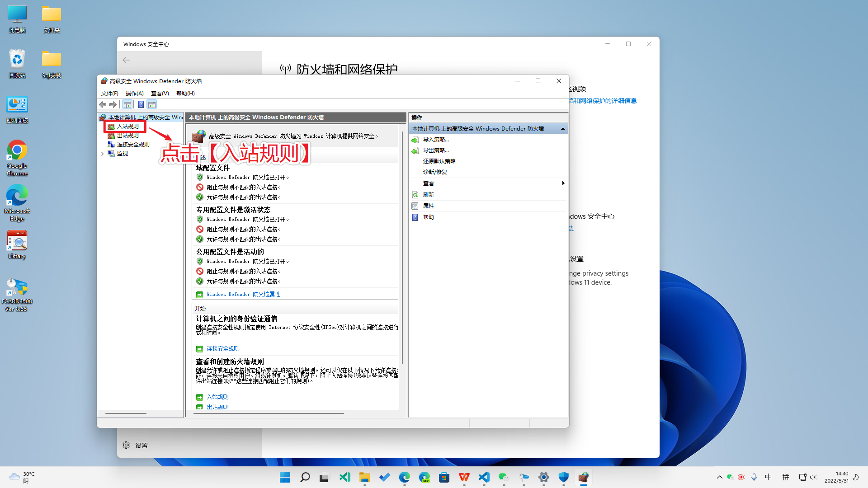Open Listary desktop shortcut

(x=17, y=245)
